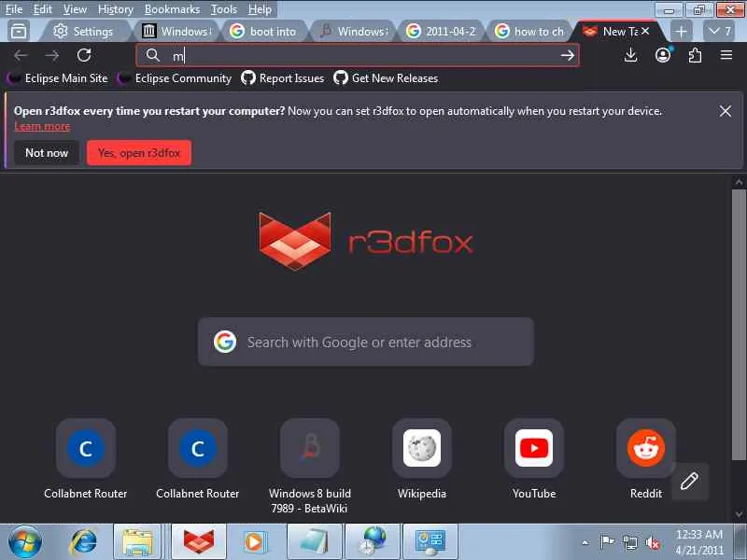Open Windows Media Player from taskbar

coord(254,542)
